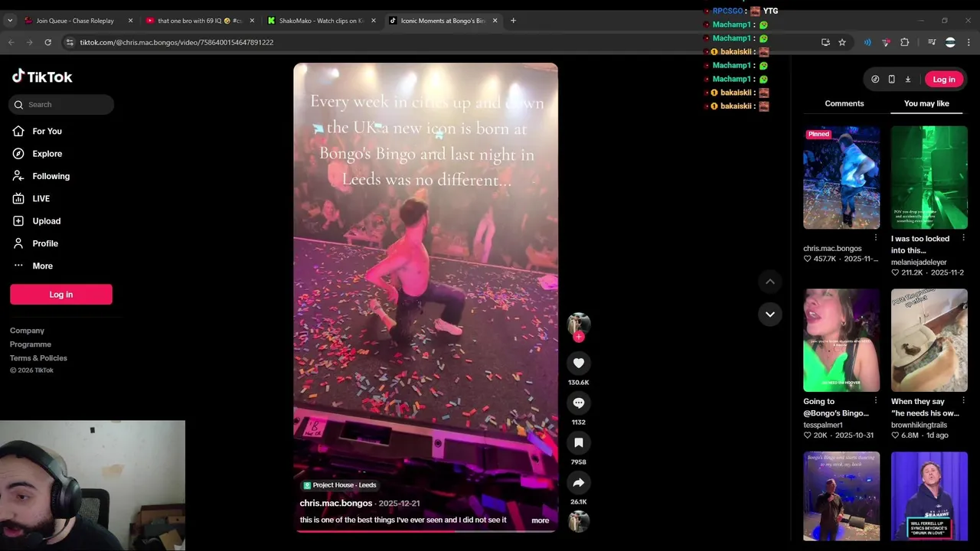980x551 pixels.
Task: Expand the caption with more
Action: 541,520
